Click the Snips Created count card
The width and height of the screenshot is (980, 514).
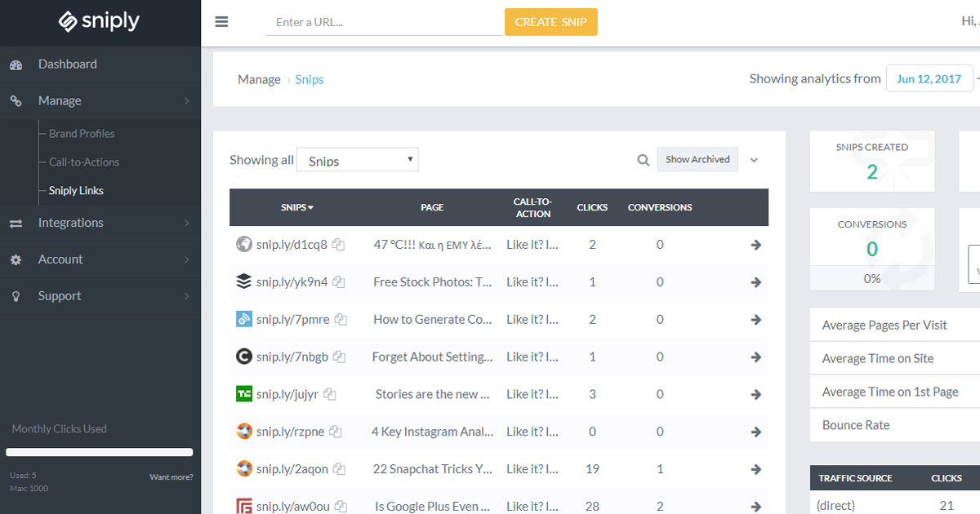click(x=872, y=162)
